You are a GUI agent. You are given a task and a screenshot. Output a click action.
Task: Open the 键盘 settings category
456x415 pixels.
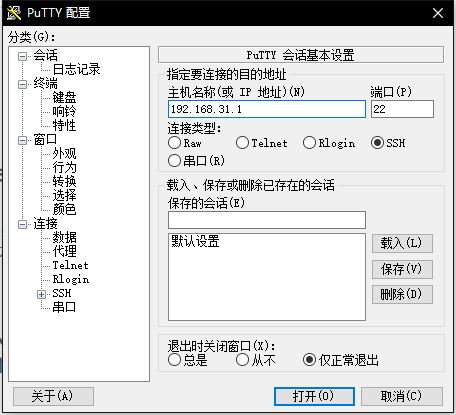pos(64,97)
